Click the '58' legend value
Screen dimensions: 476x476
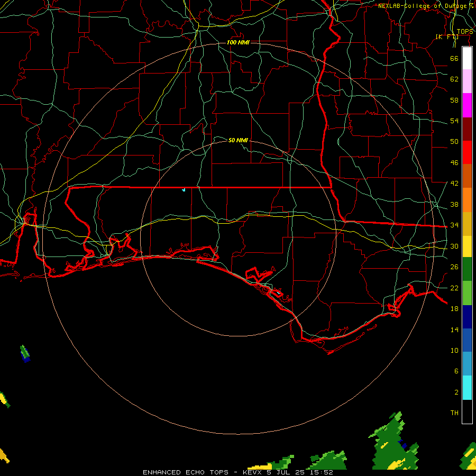tap(454, 100)
